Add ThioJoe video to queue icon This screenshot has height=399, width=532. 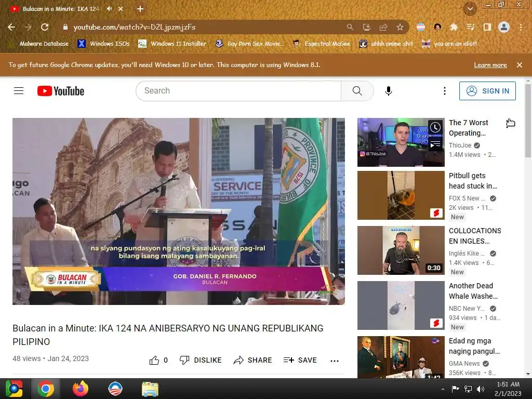tap(435, 144)
